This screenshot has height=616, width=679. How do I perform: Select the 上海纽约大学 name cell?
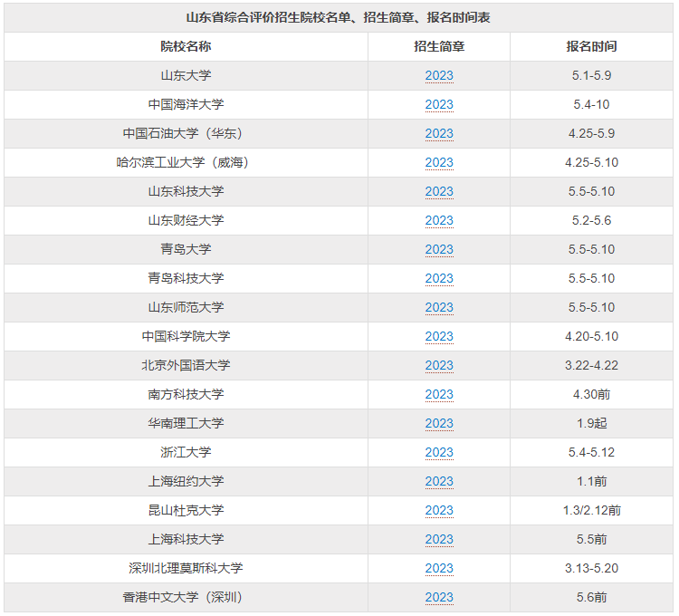click(x=186, y=482)
